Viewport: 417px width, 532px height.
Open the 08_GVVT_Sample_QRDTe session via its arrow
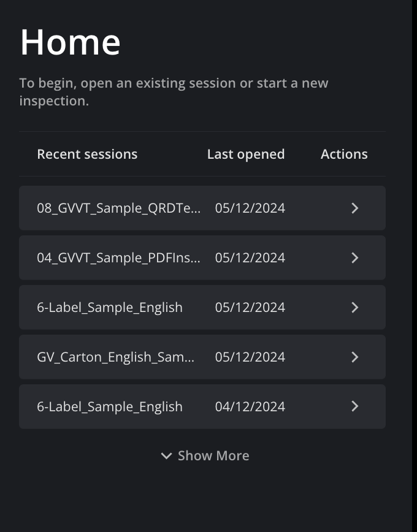point(355,208)
